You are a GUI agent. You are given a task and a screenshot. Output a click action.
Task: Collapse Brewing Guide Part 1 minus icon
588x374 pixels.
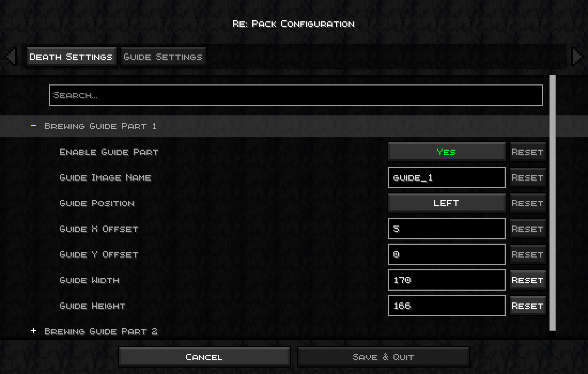click(34, 126)
